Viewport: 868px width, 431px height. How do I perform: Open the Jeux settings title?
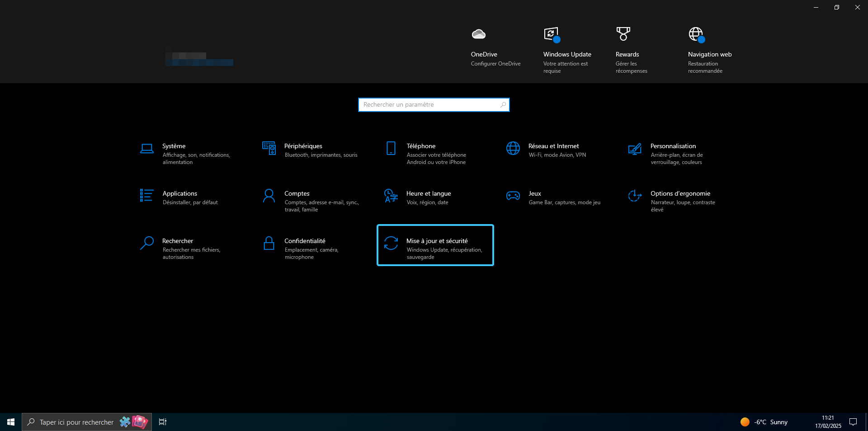535,193
